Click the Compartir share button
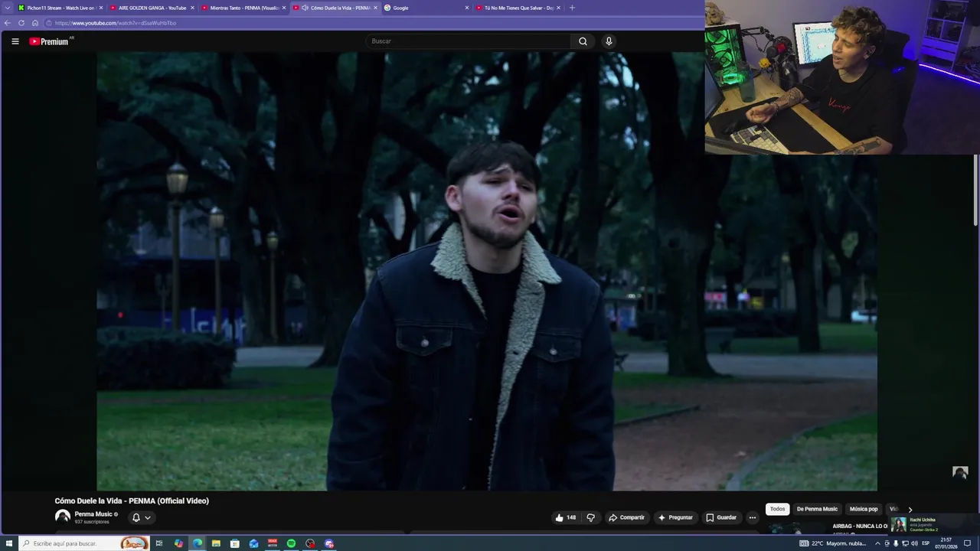 tap(626, 517)
